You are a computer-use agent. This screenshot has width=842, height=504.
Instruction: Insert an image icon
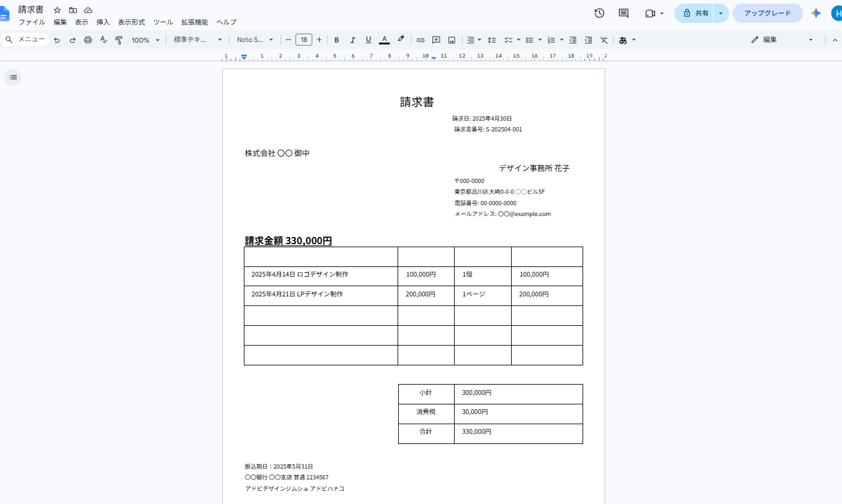pyautogui.click(x=452, y=40)
